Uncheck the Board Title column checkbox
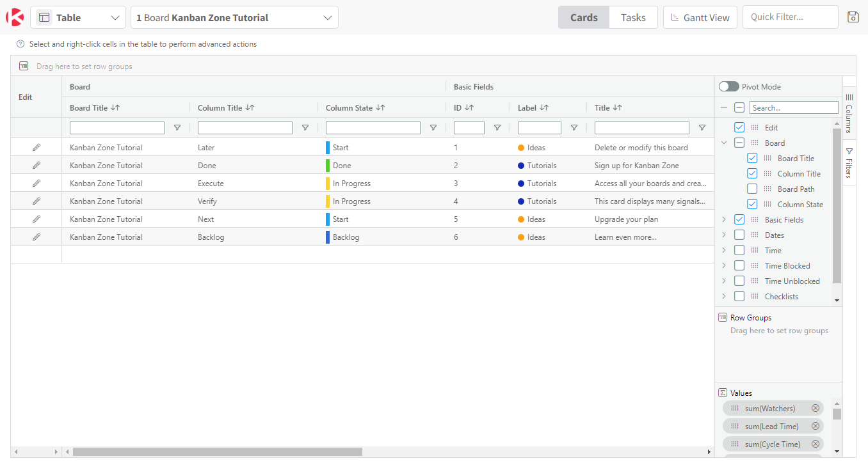This screenshot has width=868, height=463. click(752, 158)
